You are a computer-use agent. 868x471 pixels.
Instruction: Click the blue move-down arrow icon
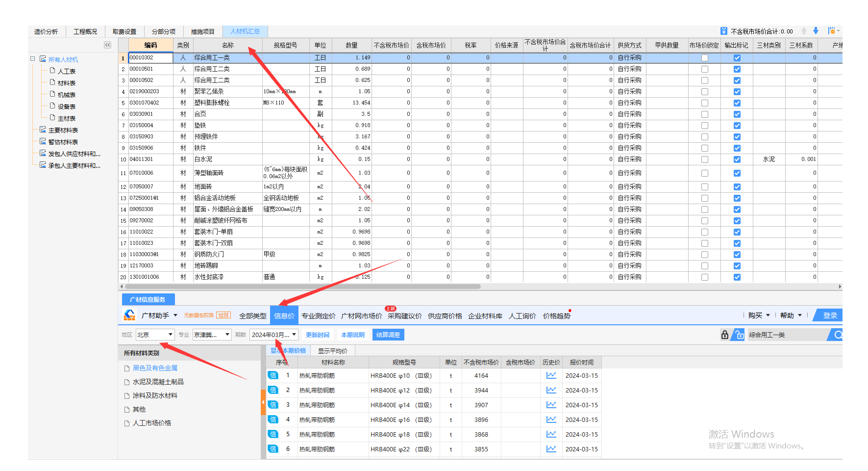(x=816, y=31)
